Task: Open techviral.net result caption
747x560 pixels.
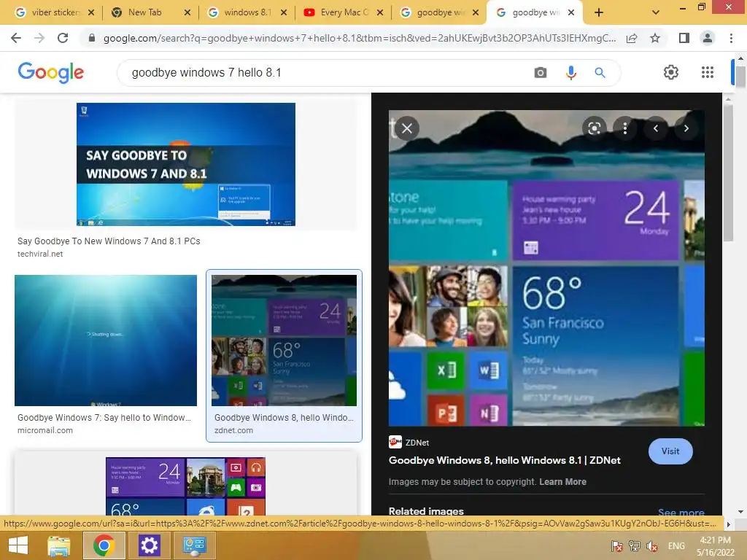Action: pyautogui.click(x=109, y=247)
